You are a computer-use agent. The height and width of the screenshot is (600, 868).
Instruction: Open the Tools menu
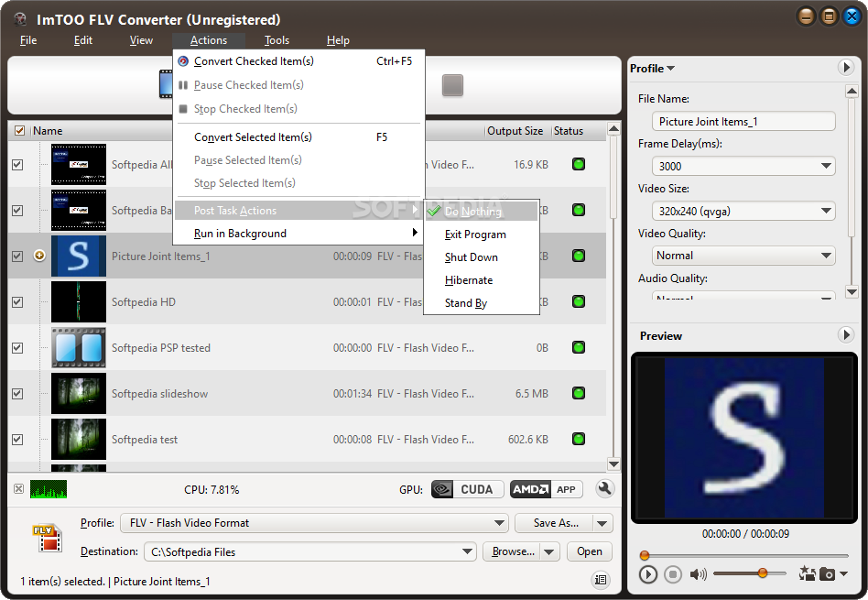(277, 40)
